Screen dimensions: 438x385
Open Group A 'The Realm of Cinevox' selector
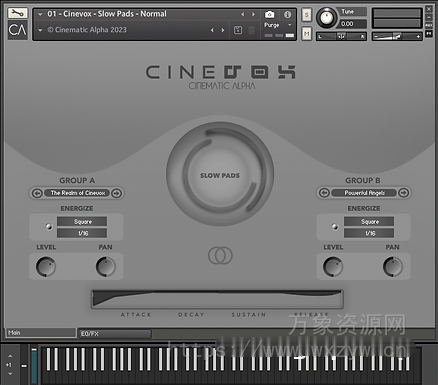tap(78, 193)
